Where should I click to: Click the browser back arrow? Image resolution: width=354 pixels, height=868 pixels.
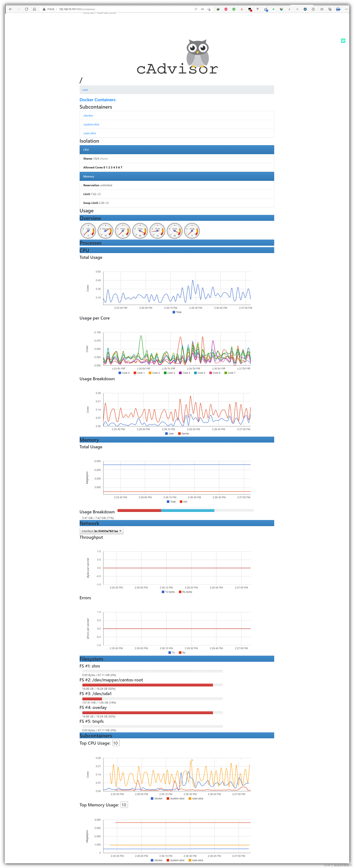[10, 9]
